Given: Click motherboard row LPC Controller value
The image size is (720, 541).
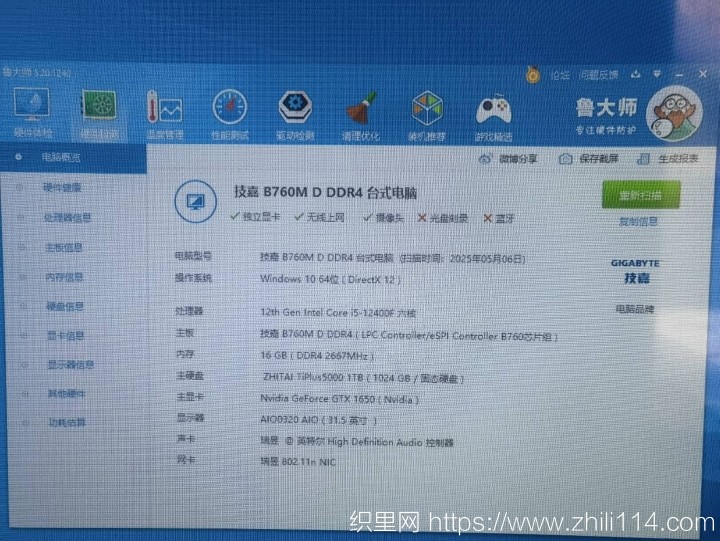Looking at the screenshot, I should pyautogui.click(x=409, y=335).
